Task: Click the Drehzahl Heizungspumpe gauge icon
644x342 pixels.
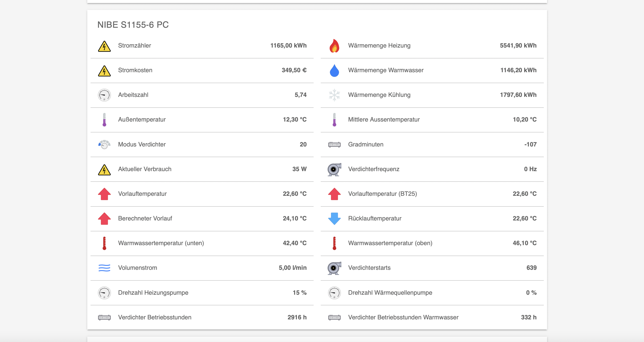Action: [104, 293]
